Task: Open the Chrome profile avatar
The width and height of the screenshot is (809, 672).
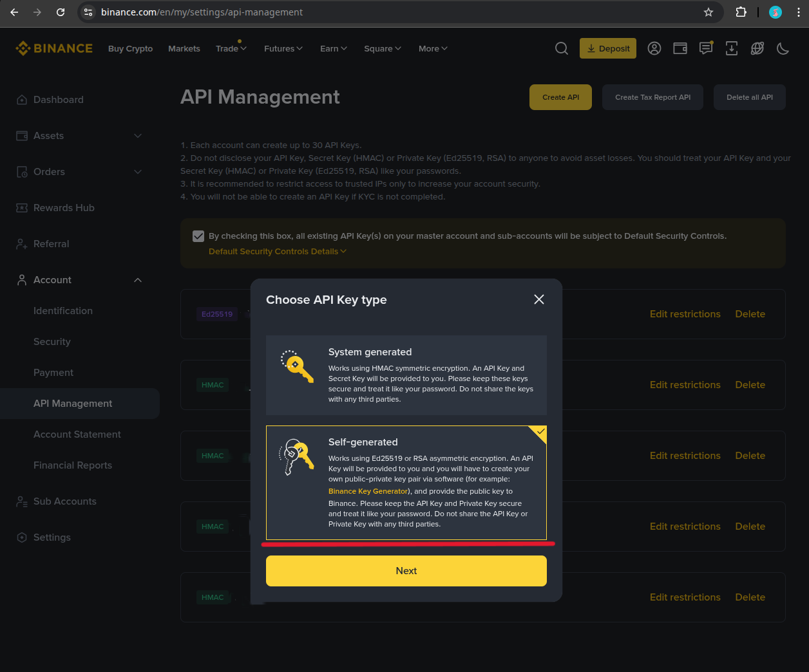Action: (x=776, y=12)
